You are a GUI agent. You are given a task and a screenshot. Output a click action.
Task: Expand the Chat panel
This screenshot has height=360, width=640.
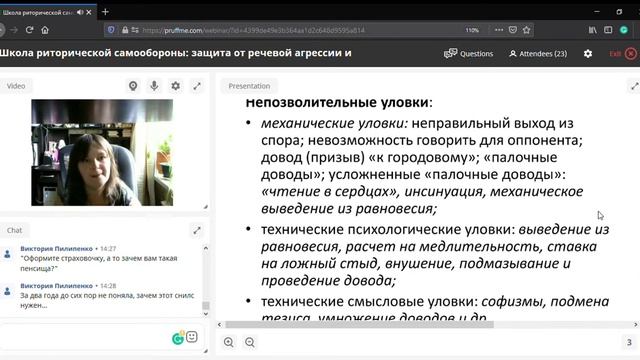coord(197,231)
